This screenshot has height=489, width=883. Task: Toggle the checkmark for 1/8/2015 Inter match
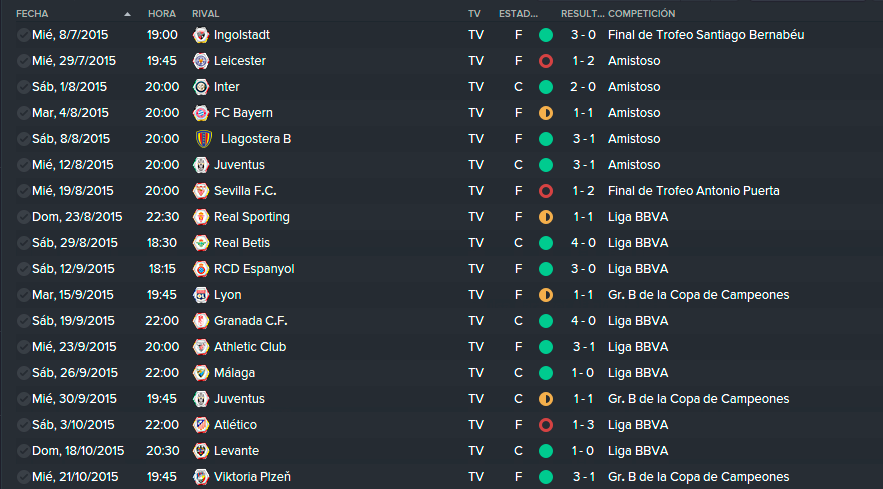click(24, 87)
